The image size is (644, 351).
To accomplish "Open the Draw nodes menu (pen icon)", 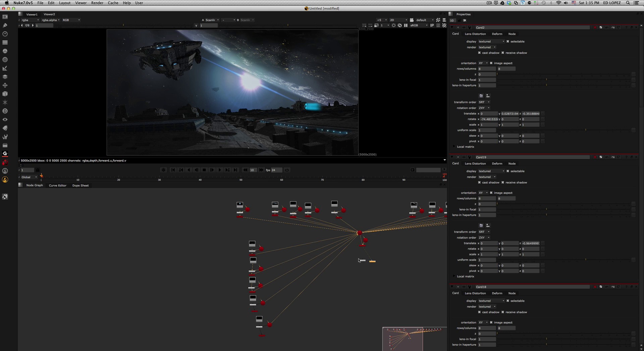I will click(x=5, y=25).
